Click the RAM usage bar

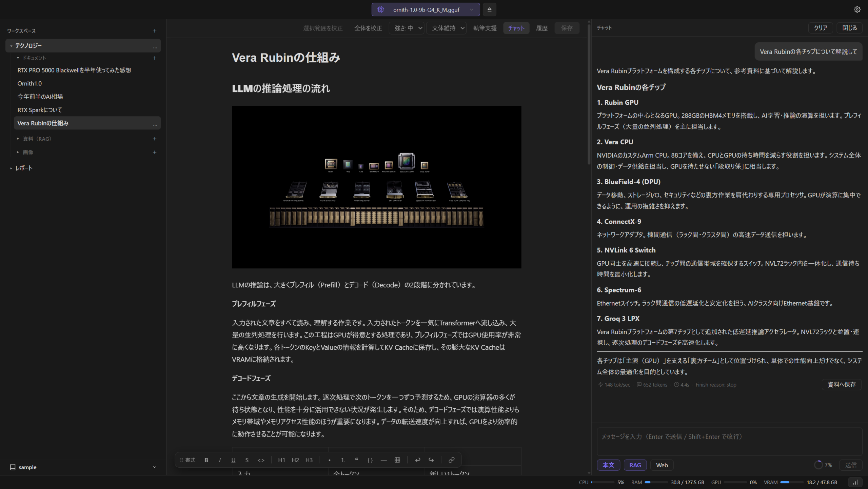click(x=656, y=482)
